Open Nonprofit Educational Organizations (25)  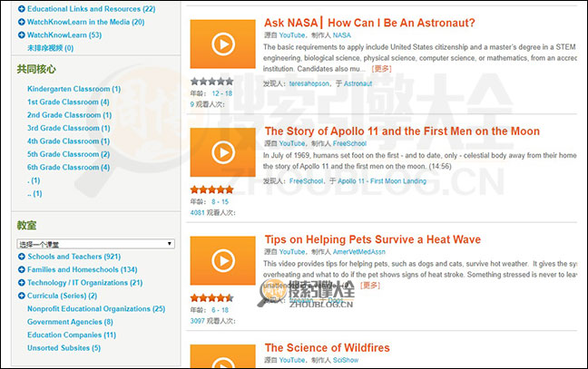tap(96, 309)
